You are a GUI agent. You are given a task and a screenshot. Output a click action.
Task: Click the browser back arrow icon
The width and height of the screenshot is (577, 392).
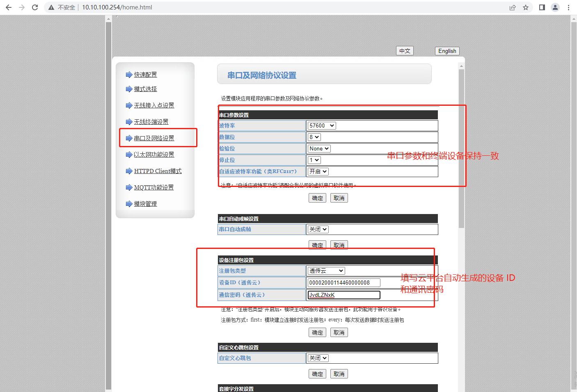[x=9, y=7]
